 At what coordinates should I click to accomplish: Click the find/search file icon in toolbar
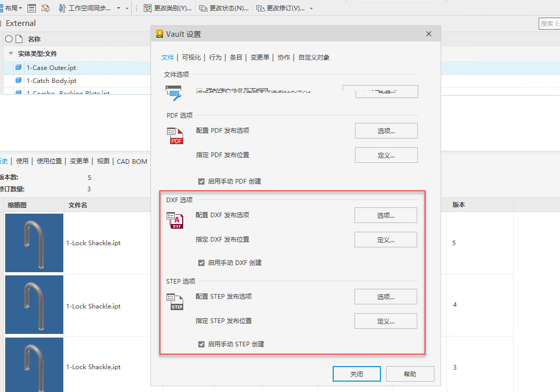(x=45, y=8)
